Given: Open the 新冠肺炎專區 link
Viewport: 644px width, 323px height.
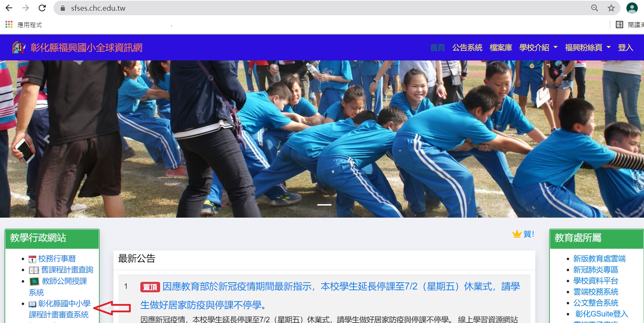Looking at the screenshot, I should click(596, 270).
